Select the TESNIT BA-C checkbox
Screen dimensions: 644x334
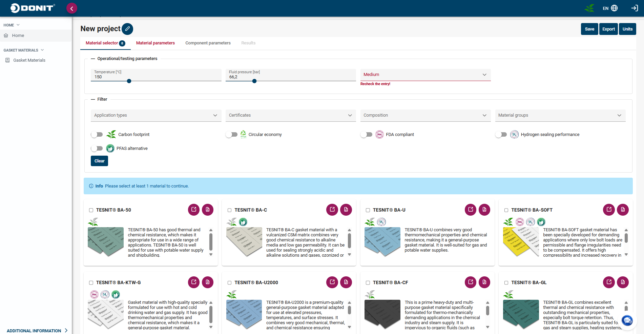(229, 210)
